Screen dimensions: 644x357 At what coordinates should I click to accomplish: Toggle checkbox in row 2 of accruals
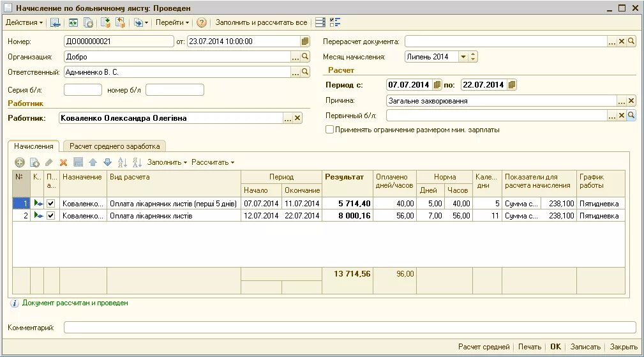[50, 215]
